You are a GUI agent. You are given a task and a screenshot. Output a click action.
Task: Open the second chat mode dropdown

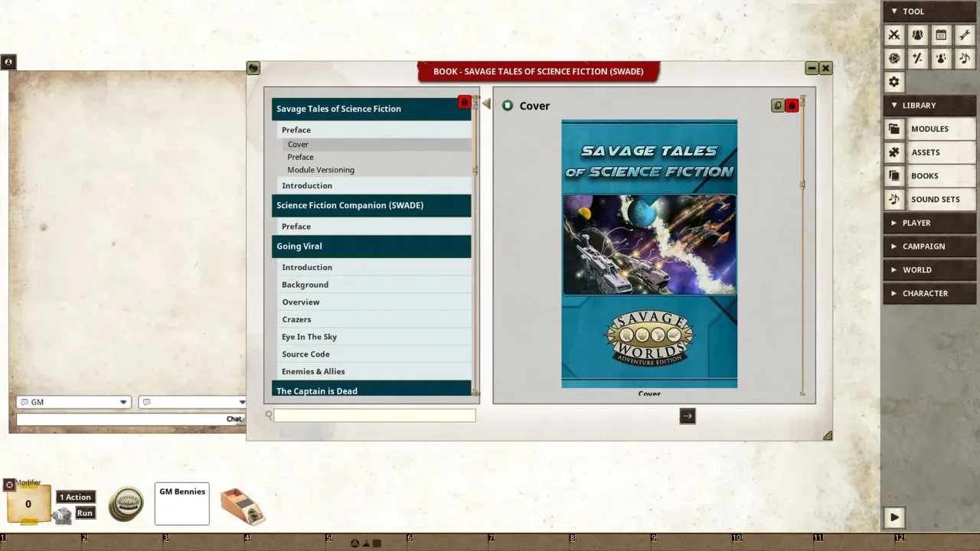pyautogui.click(x=193, y=402)
